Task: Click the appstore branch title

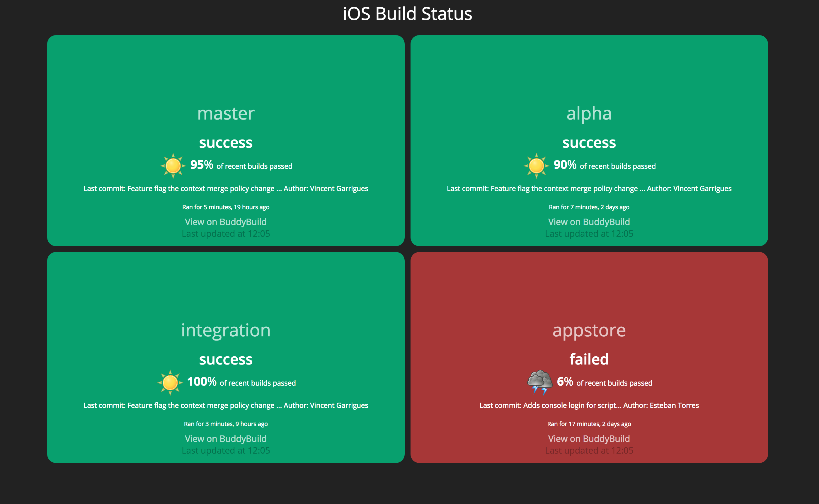Action: coord(589,330)
